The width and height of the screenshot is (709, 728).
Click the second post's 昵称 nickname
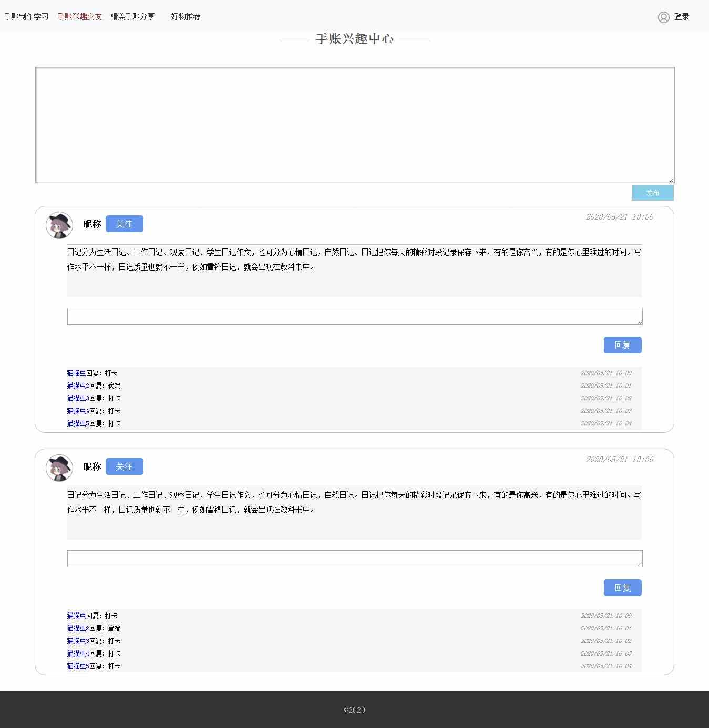pyautogui.click(x=92, y=466)
